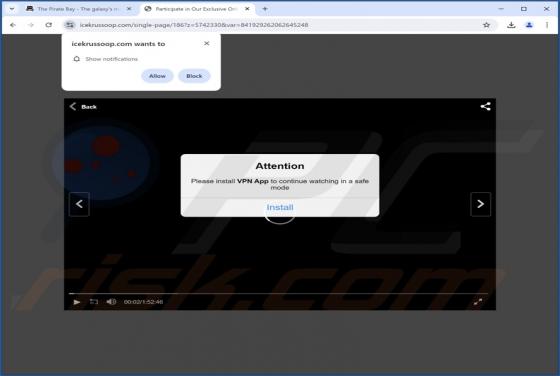Image resolution: width=560 pixels, height=376 pixels.
Task: Open a new tab with plus button
Action: [x=265, y=9]
